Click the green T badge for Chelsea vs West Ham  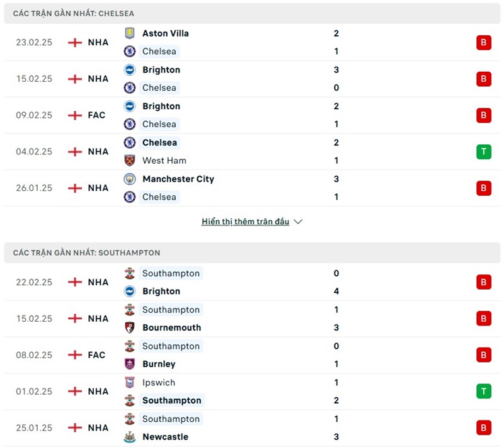[483, 152]
